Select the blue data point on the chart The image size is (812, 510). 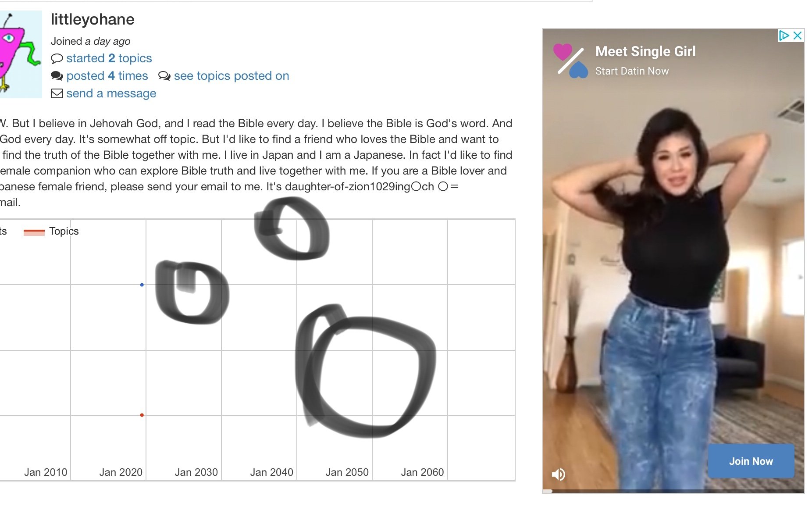(142, 285)
